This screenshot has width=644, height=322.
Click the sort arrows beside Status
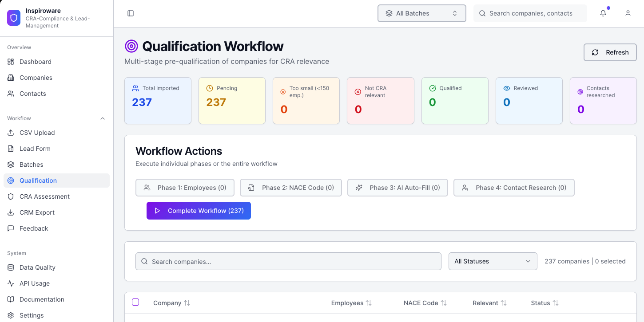coord(556,303)
